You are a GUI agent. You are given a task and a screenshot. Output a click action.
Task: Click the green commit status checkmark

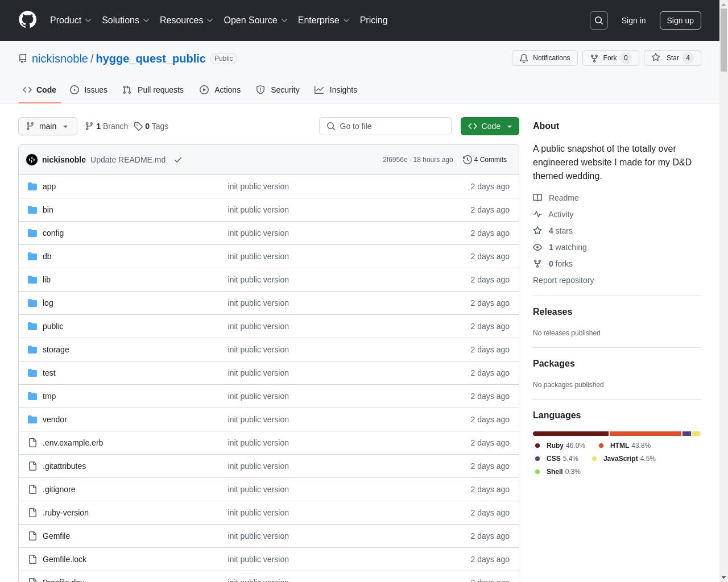178,160
